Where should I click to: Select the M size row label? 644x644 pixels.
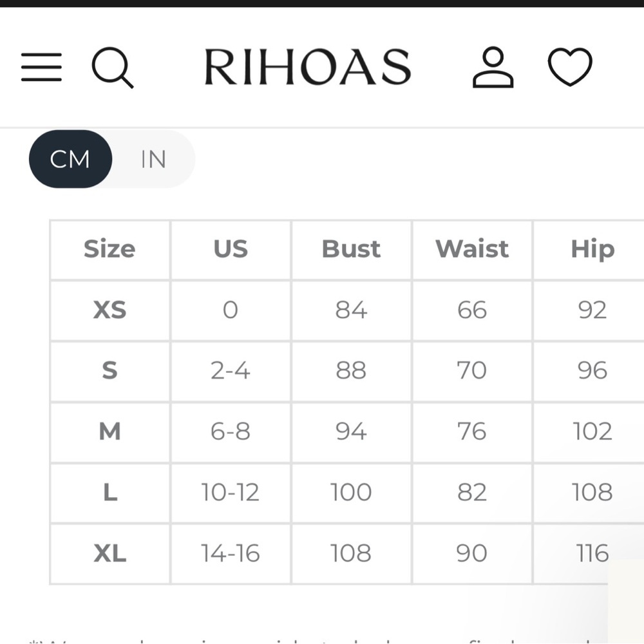click(x=109, y=431)
